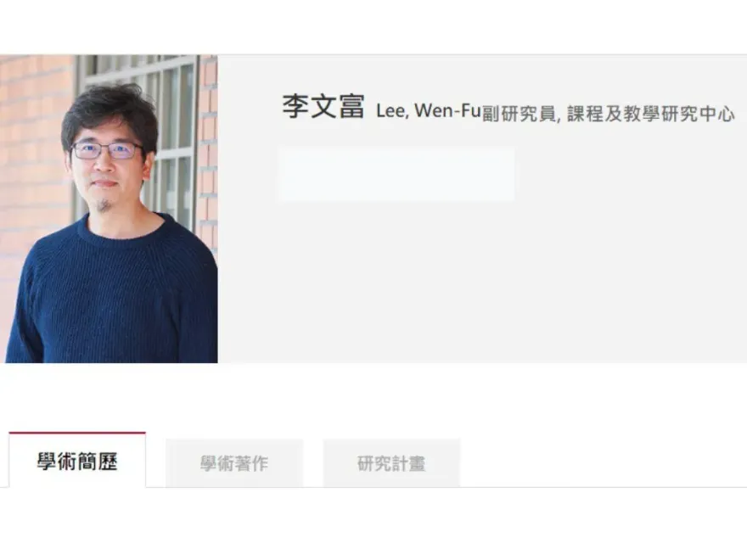The image size is (747, 560).
Task: Click the man's glasses in photo
Action: click(x=107, y=150)
